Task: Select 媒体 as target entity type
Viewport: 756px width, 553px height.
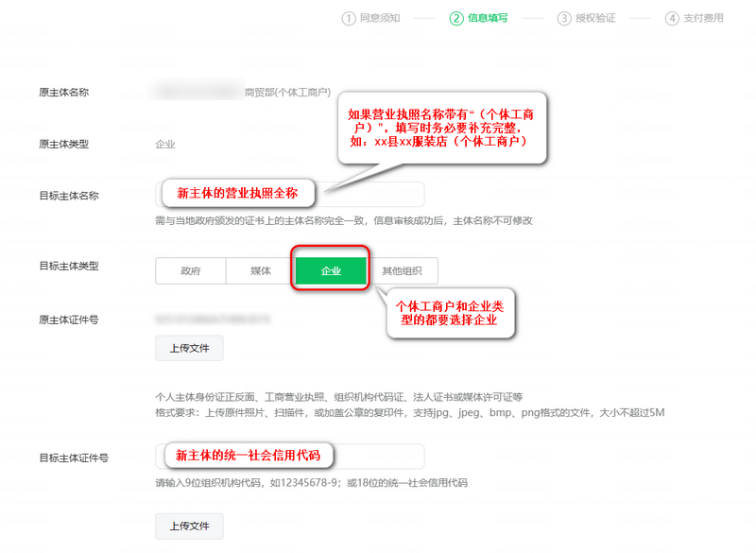Action: coord(261,270)
